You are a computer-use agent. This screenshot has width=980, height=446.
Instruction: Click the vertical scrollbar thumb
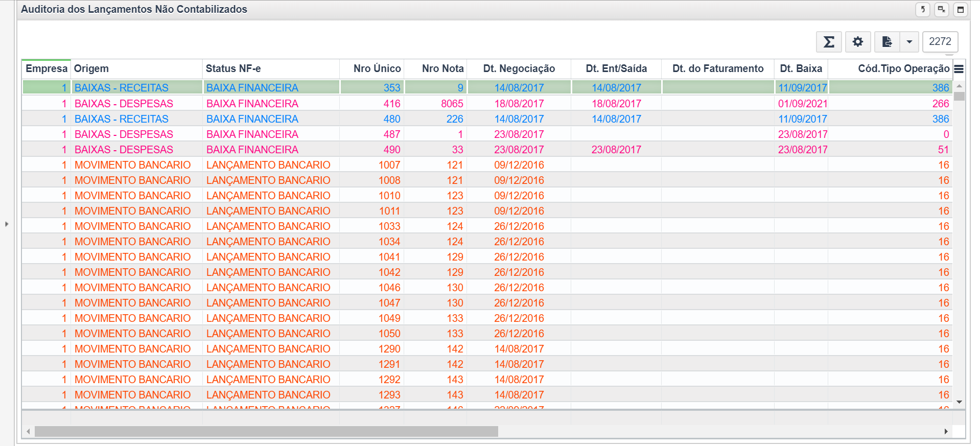point(959,96)
